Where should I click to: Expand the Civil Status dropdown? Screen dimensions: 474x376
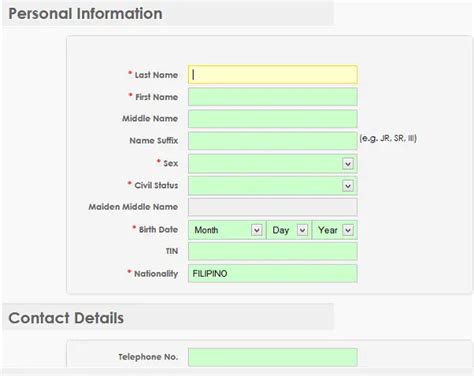(273, 185)
